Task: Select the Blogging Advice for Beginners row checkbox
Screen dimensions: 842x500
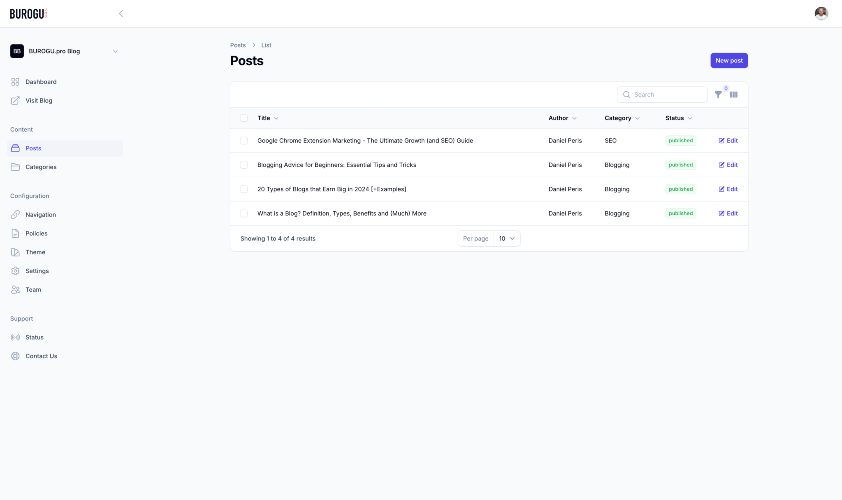Action: (x=244, y=165)
